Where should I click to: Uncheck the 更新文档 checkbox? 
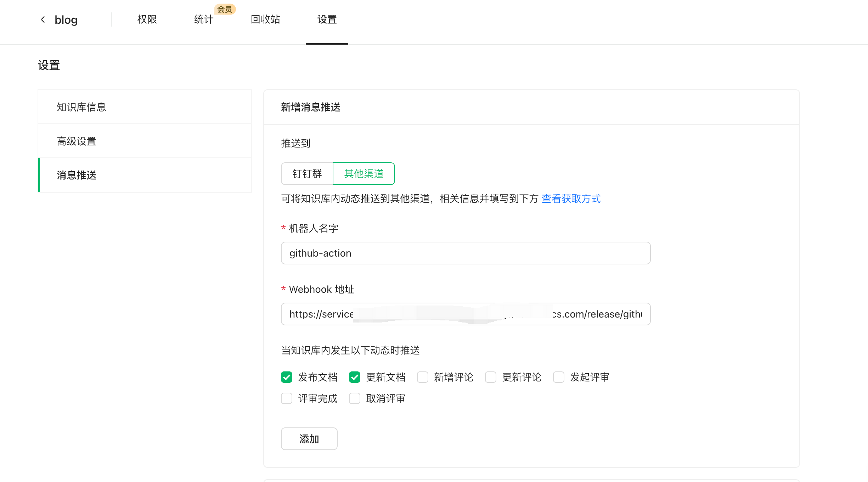(355, 377)
